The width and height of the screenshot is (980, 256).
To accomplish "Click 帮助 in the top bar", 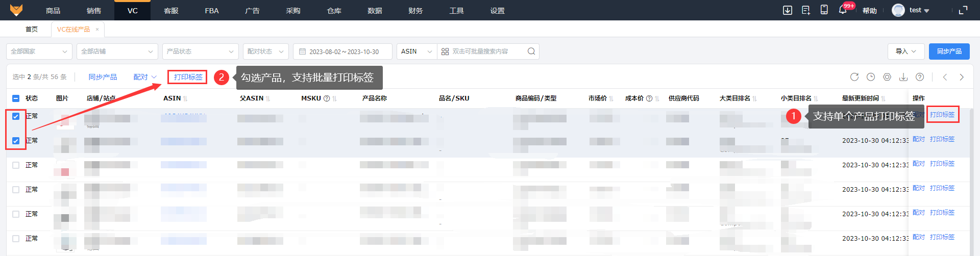I will click(870, 10).
